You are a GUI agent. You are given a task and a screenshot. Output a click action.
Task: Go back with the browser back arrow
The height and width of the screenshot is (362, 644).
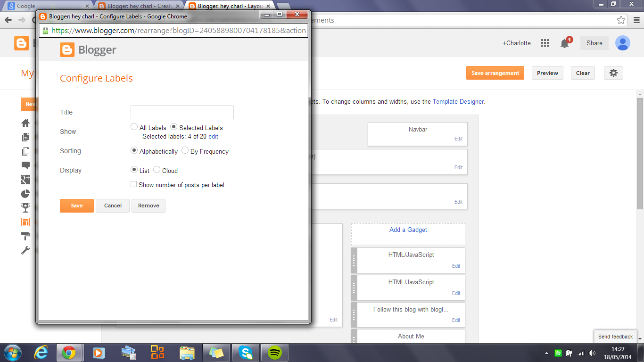tap(8, 20)
